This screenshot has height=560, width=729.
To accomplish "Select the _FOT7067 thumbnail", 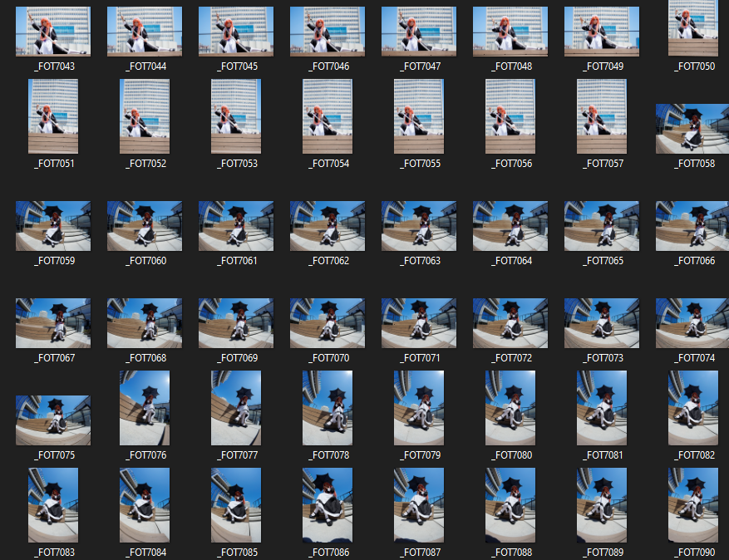I will pyautogui.click(x=53, y=323).
